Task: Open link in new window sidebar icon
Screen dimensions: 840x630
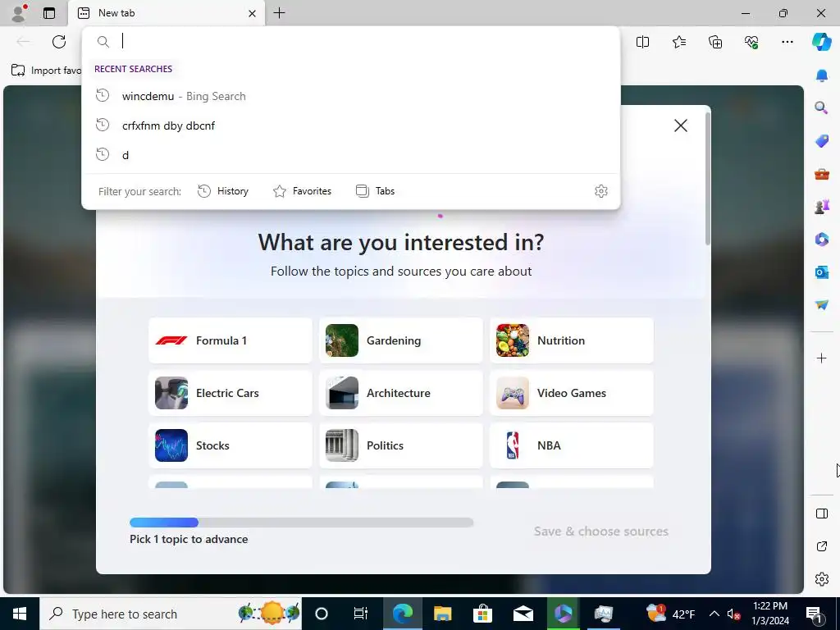Action: tap(822, 546)
